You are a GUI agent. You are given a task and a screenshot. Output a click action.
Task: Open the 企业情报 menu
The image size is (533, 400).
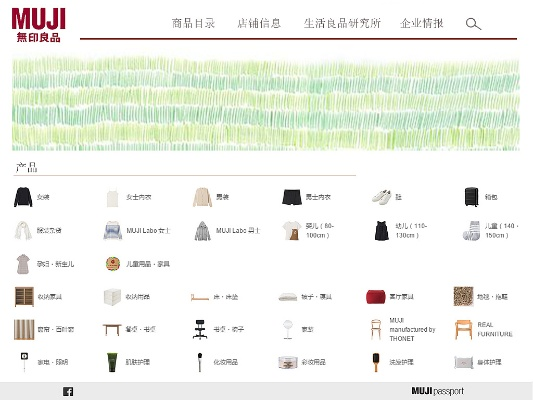[x=422, y=23]
